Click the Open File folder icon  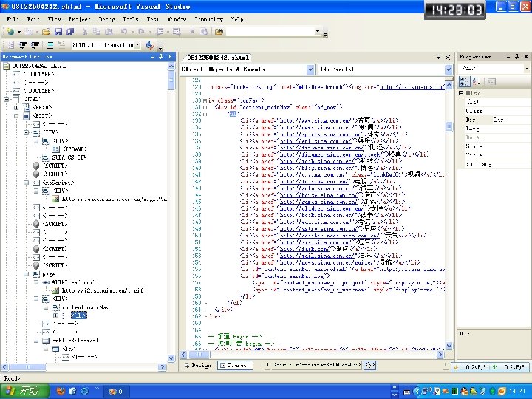(46, 32)
